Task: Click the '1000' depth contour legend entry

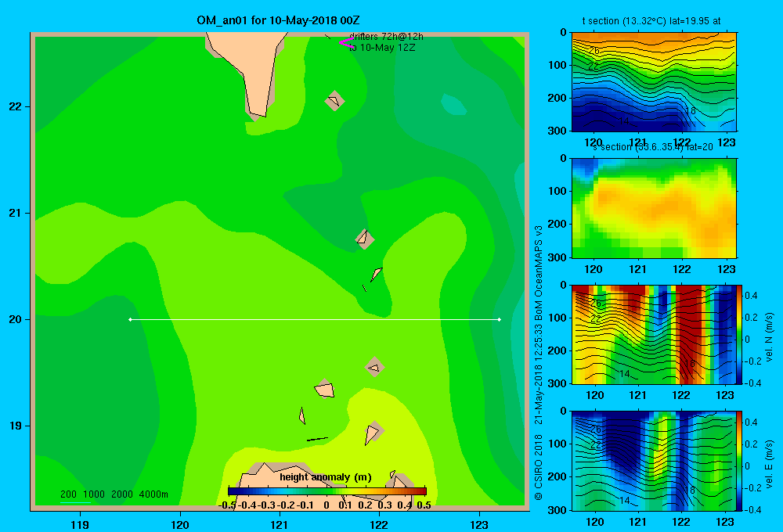Action: 94,494
